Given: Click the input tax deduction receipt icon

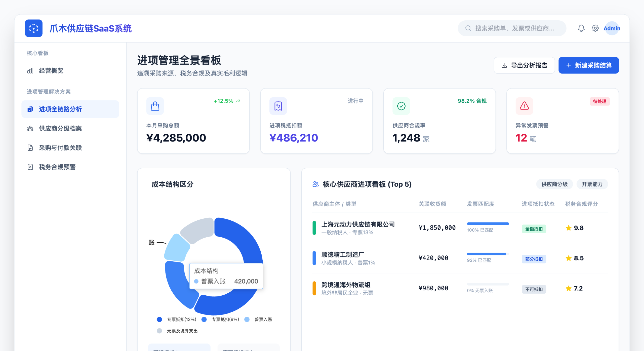Looking at the screenshot, I should (x=278, y=106).
